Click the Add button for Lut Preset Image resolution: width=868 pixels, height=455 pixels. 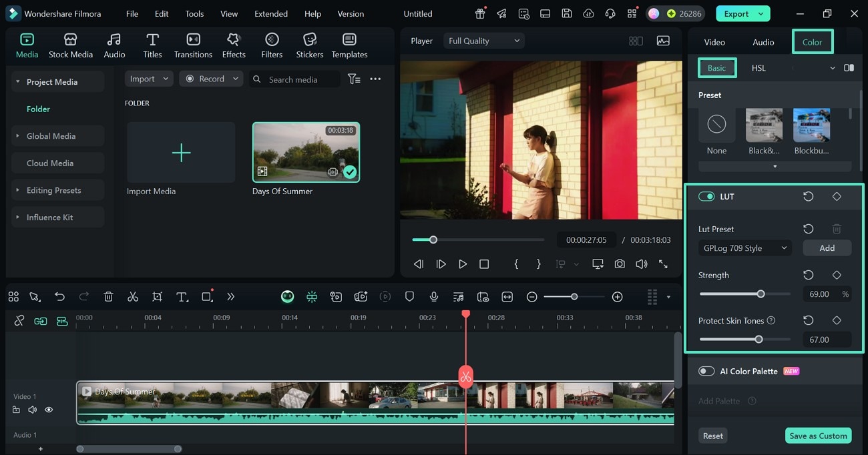(x=827, y=248)
